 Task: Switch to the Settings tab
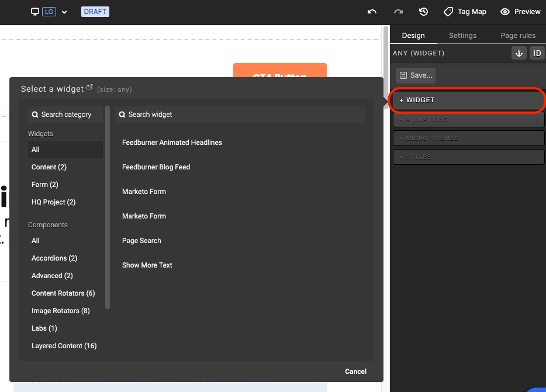462,36
